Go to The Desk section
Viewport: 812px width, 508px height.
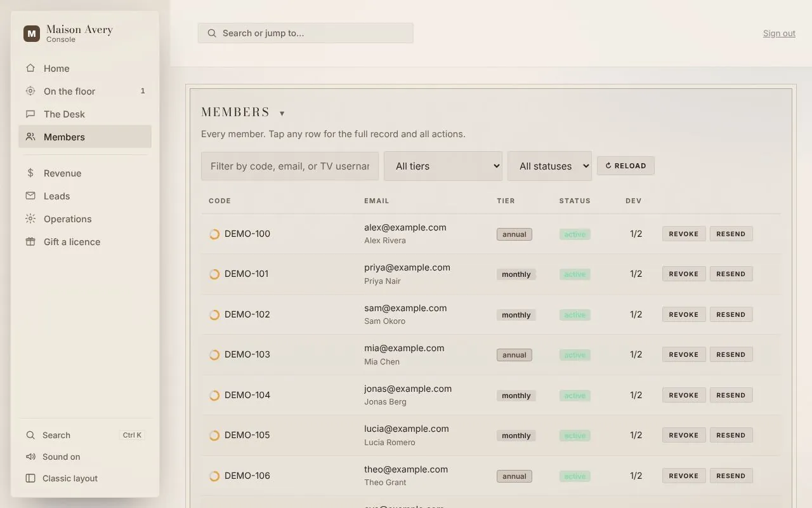pyautogui.click(x=85, y=114)
